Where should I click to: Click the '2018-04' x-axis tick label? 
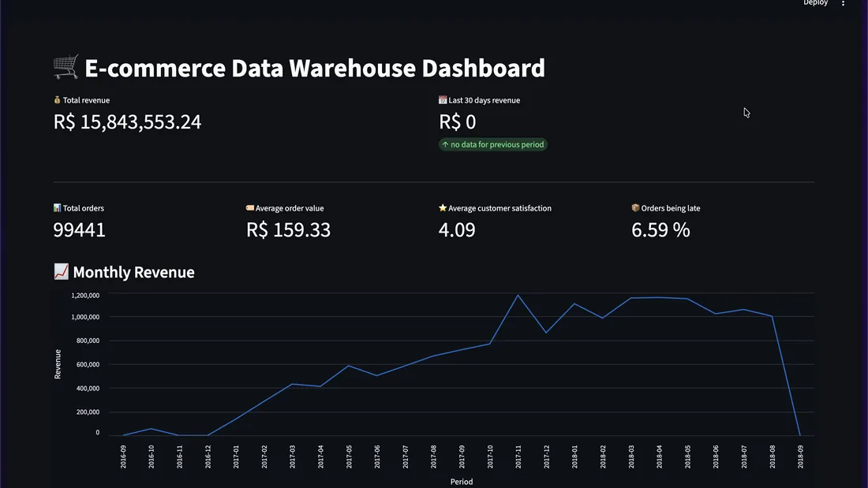[660, 457]
